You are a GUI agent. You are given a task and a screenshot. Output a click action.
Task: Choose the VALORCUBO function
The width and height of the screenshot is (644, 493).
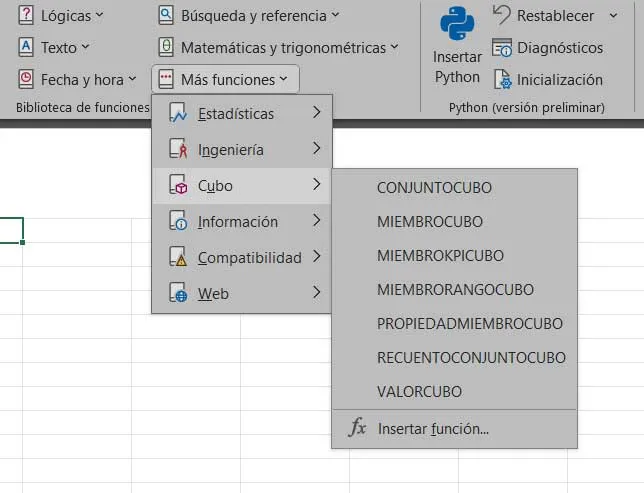454,392
